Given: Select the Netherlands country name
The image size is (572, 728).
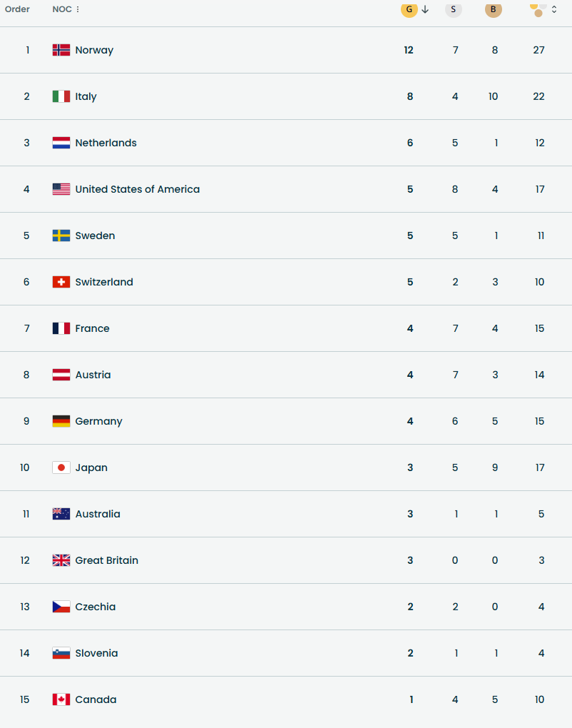Looking at the screenshot, I should pyautogui.click(x=106, y=143).
